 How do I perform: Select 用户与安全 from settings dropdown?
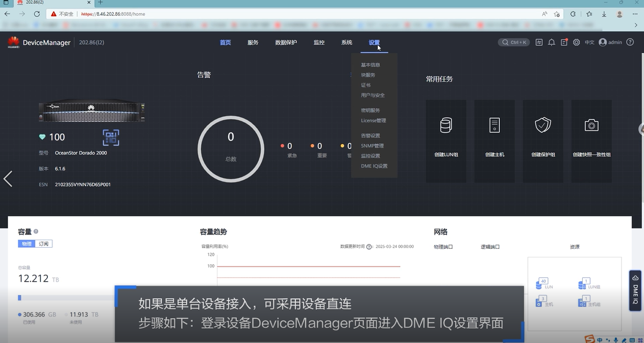[373, 95]
